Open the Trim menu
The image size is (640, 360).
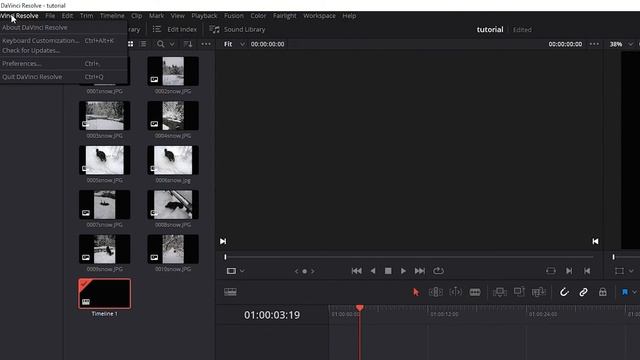click(x=86, y=16)
